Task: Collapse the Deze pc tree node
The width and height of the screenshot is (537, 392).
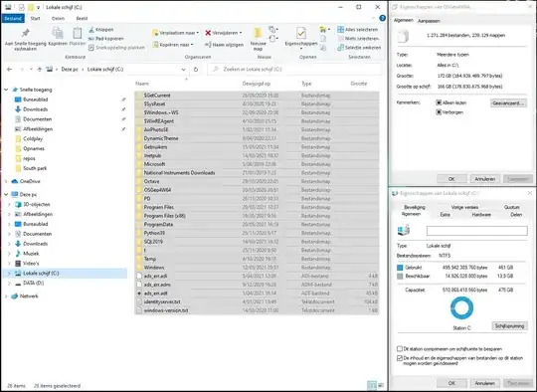Action: click(6, 194)
